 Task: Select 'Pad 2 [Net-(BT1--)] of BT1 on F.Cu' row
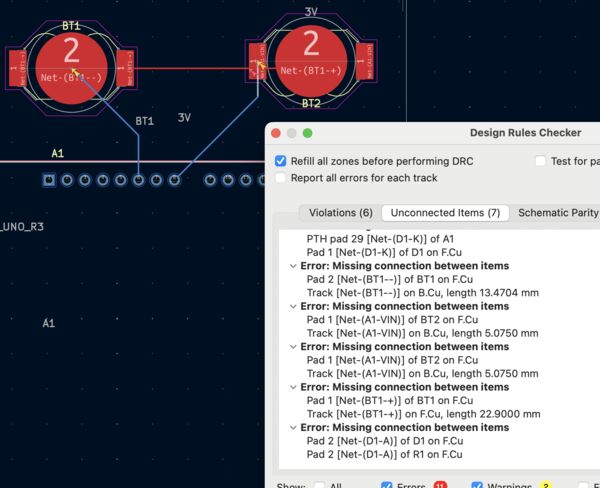(x=390, y=279)
